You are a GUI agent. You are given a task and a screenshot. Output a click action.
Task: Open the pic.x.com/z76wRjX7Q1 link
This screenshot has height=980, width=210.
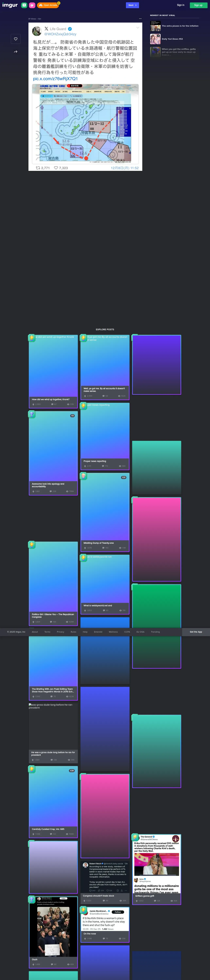coord(55,79)
